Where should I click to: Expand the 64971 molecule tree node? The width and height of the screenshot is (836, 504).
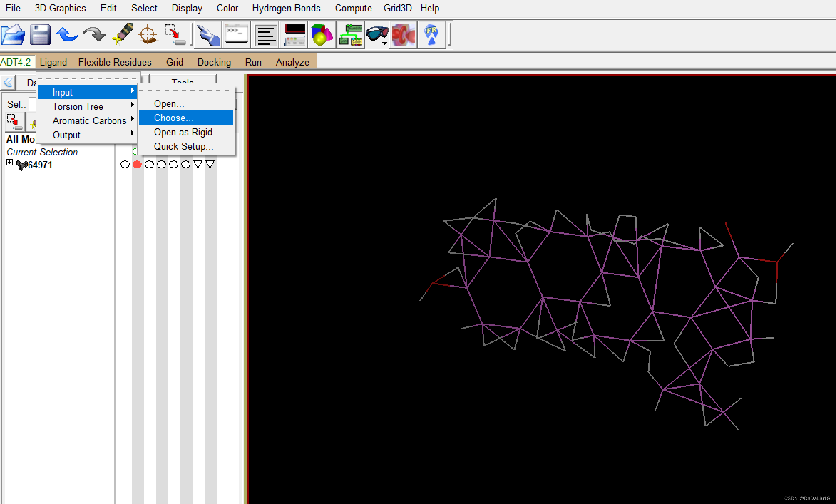coord(10,163)
